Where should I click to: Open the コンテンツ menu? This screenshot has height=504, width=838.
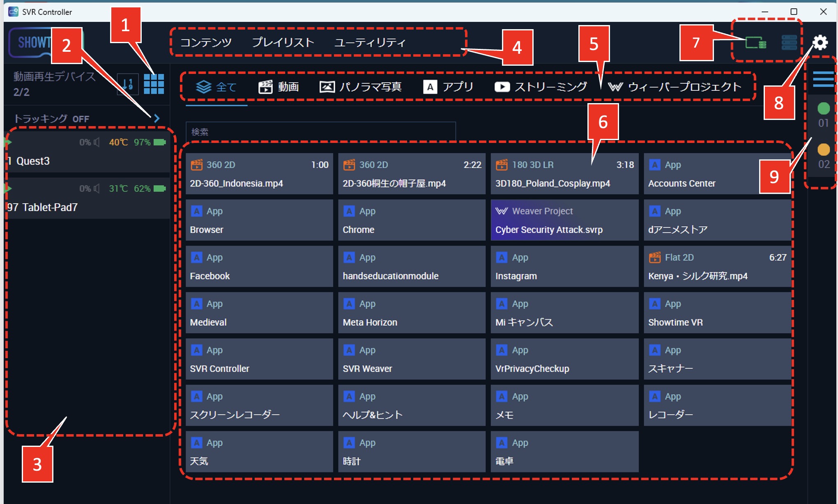(206, 42)
